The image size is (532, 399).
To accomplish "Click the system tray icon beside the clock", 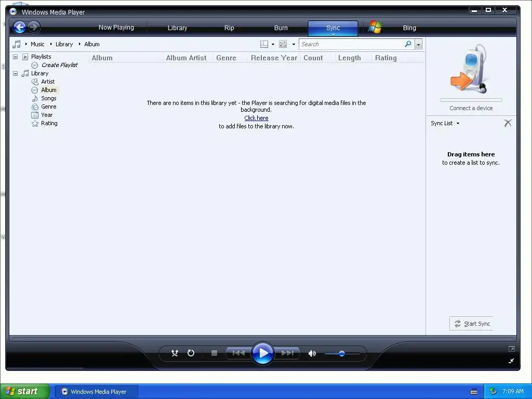I will pos(493,391).
